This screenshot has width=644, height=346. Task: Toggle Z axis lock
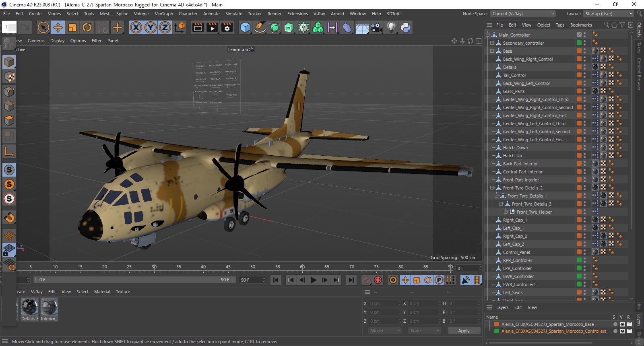[165, 27]
